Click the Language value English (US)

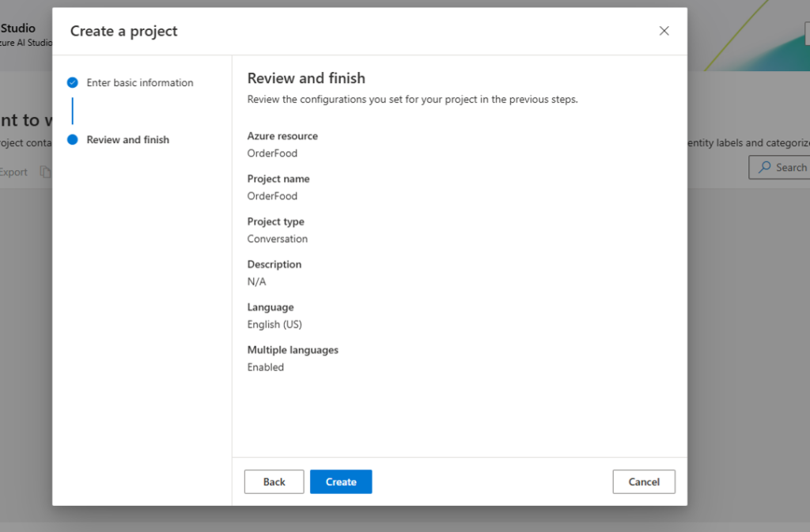pyautogui.click(x=274, y=324)
